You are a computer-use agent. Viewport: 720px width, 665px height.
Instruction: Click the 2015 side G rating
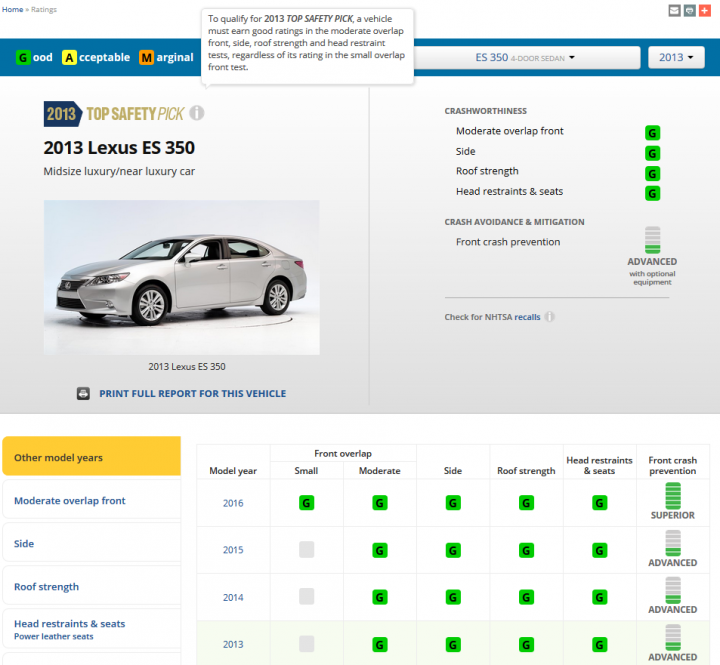[x=453, y=550]
